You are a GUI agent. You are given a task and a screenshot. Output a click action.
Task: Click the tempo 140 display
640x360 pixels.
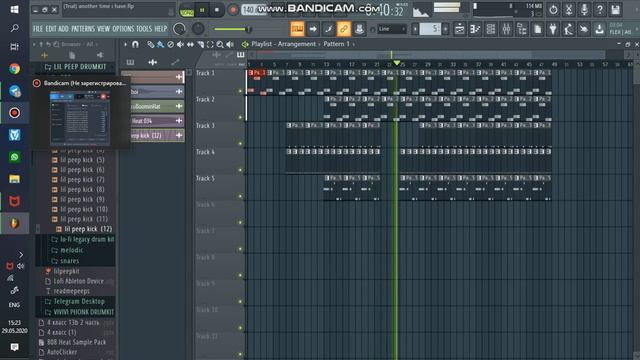coord(249,10)
